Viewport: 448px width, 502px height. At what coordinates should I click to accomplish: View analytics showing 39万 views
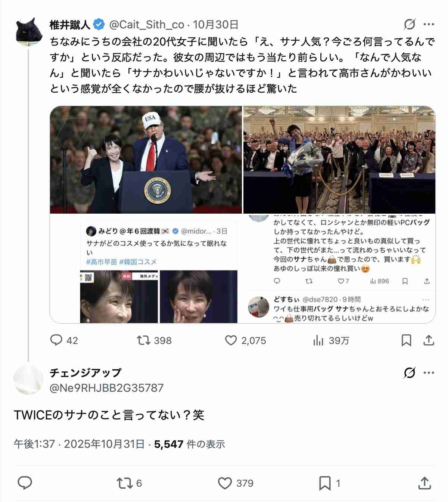point(331,340)
